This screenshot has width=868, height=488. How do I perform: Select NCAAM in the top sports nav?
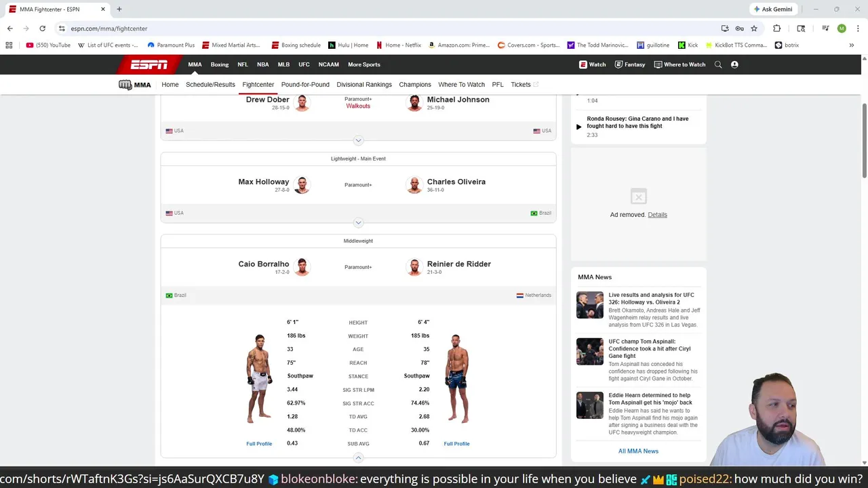coord(329,64)
